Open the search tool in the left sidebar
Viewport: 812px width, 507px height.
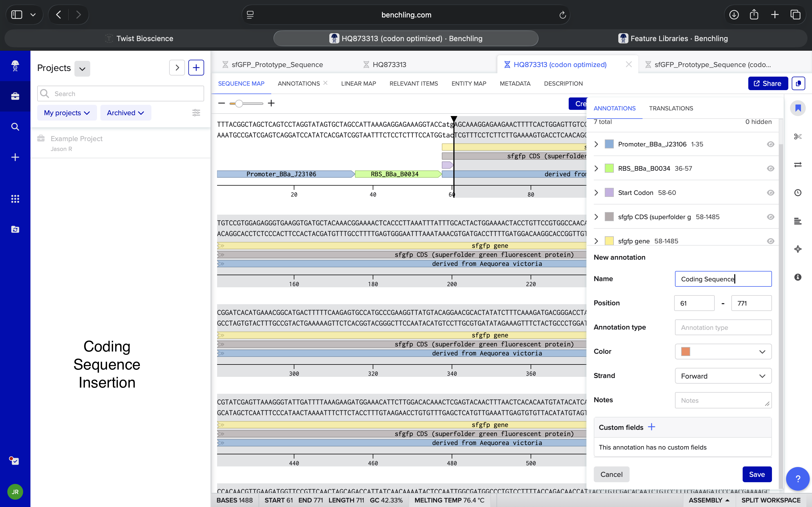(x=15, y=126)
